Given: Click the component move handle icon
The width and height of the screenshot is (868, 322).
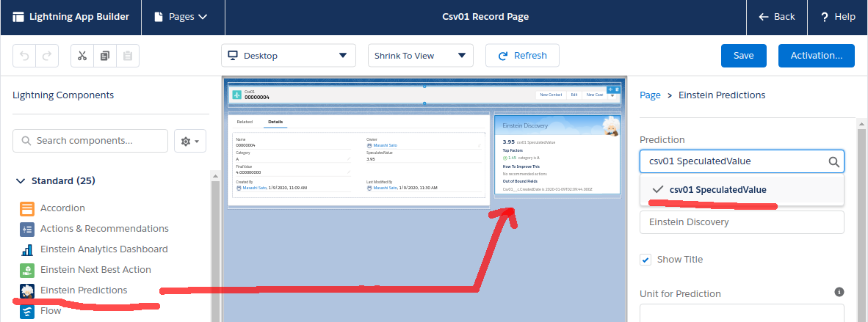Looking at the screenshot, I should (610, 89).
